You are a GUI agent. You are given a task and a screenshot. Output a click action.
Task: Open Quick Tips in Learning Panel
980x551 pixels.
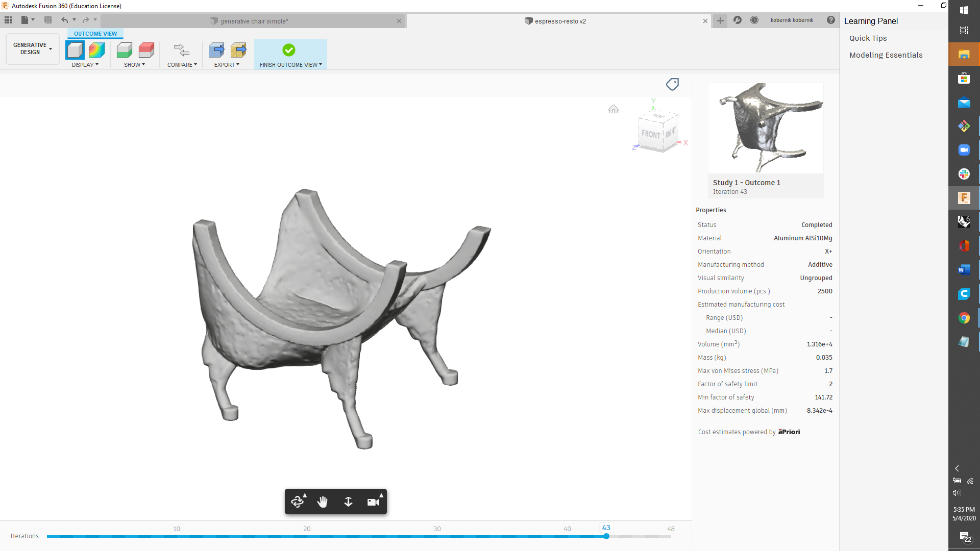coord(868,38)
